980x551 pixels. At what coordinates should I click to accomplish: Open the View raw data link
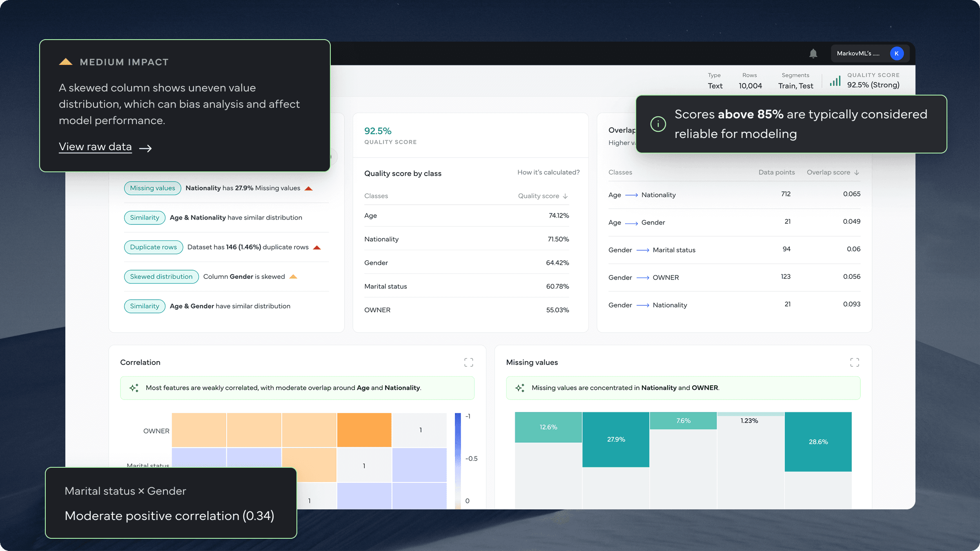point(96,147)
